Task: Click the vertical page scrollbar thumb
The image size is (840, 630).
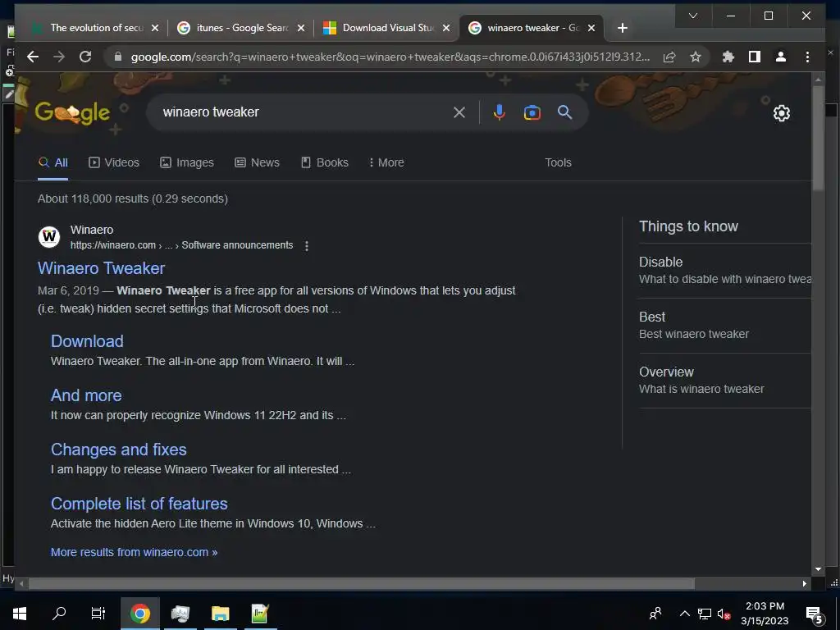Action: click(818, 138)
